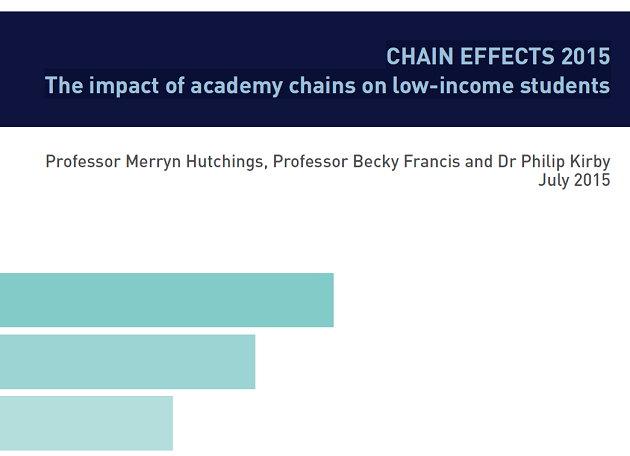Click the word 'students' in the subtitle
The height and width of the screenshot is (456, 630).
[x=565, y=86]
